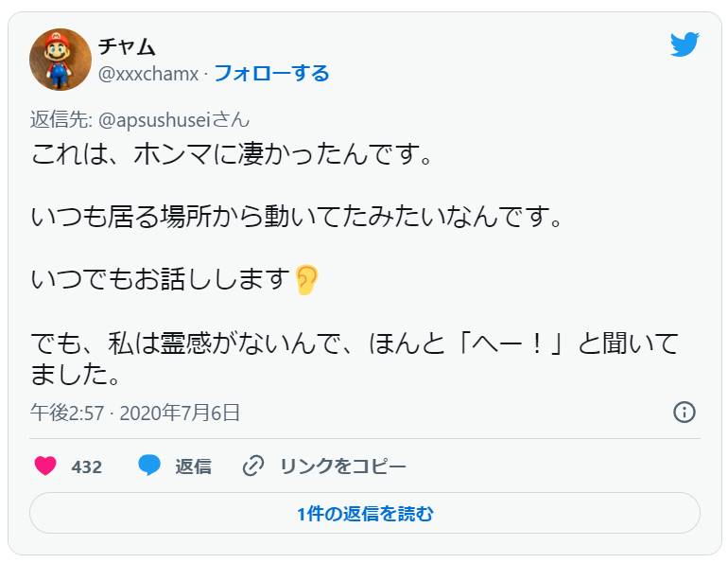Click the Twitter bird logo icon
The height and width of the screenshot is (563, 728).
(x=684, y=44)
